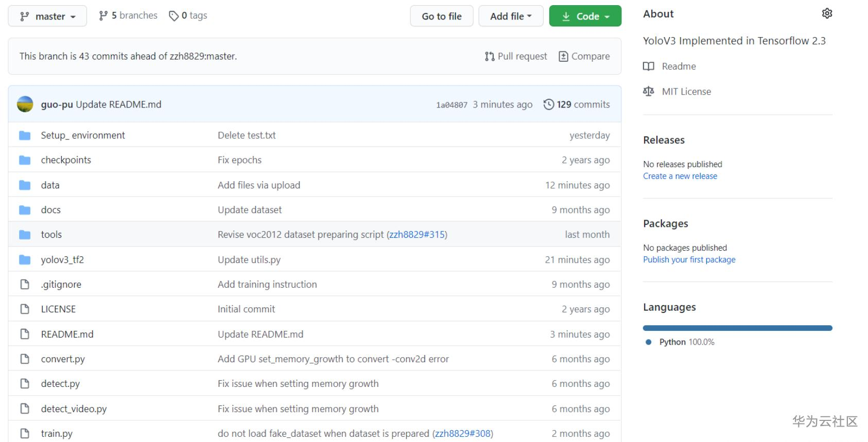
Task: Open the README.md file
Action: point(67,334)
